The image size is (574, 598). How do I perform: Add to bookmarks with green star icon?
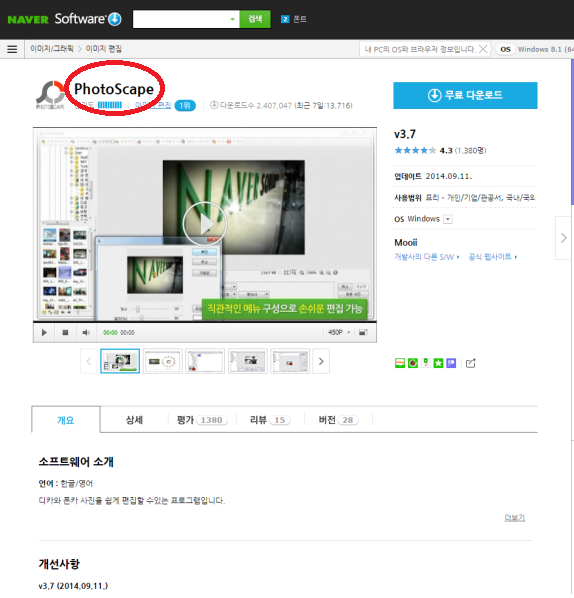pyautogui.click(x=438, y=363)
